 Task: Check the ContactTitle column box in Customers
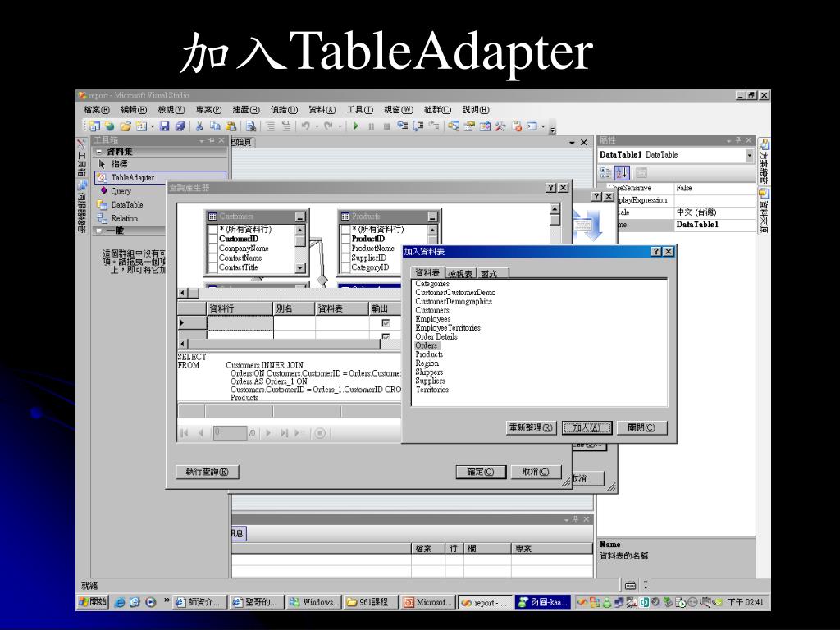(x=212, y=267)
